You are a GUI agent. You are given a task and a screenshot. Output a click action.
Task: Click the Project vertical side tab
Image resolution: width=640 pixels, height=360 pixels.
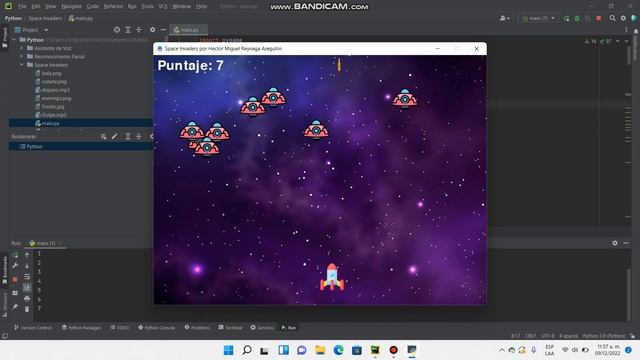pos(4,38)
